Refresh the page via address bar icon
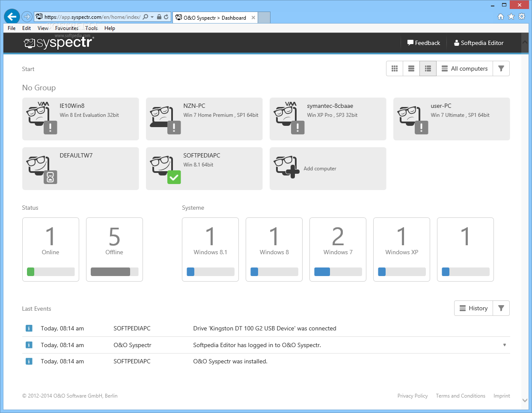 (166, 17)
